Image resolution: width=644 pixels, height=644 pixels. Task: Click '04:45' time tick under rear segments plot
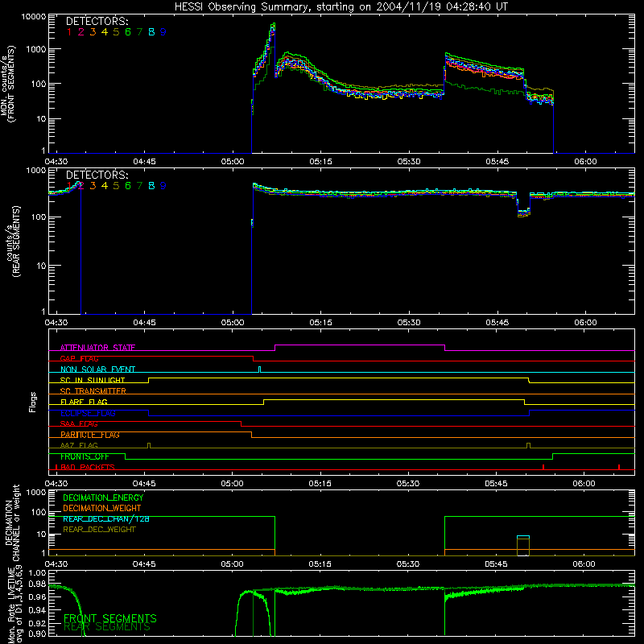144,323
